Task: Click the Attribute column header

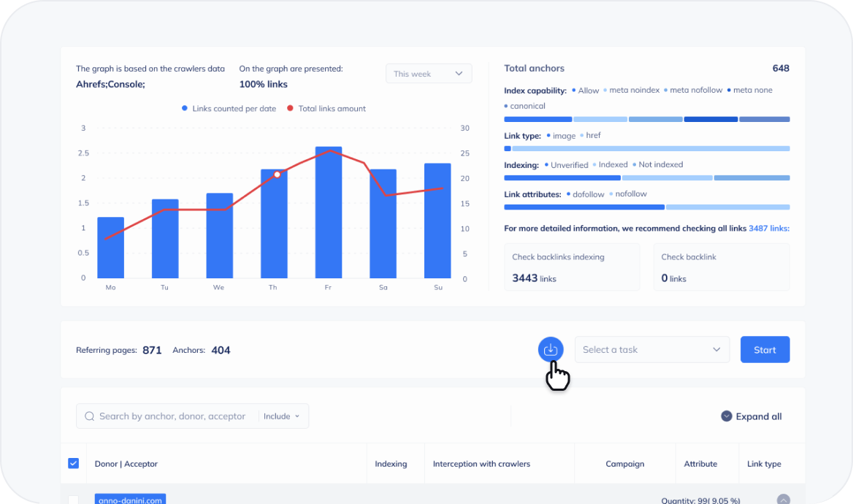Action: (700, 464)
